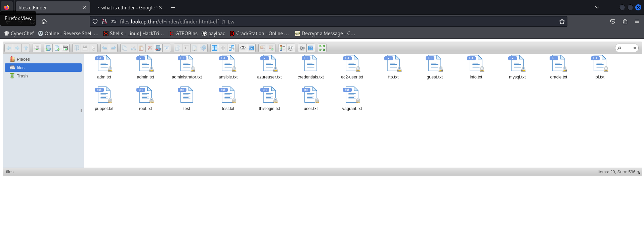Select the vagrant.txt file
The image size is (644, 231).
[x=352, y=99]
